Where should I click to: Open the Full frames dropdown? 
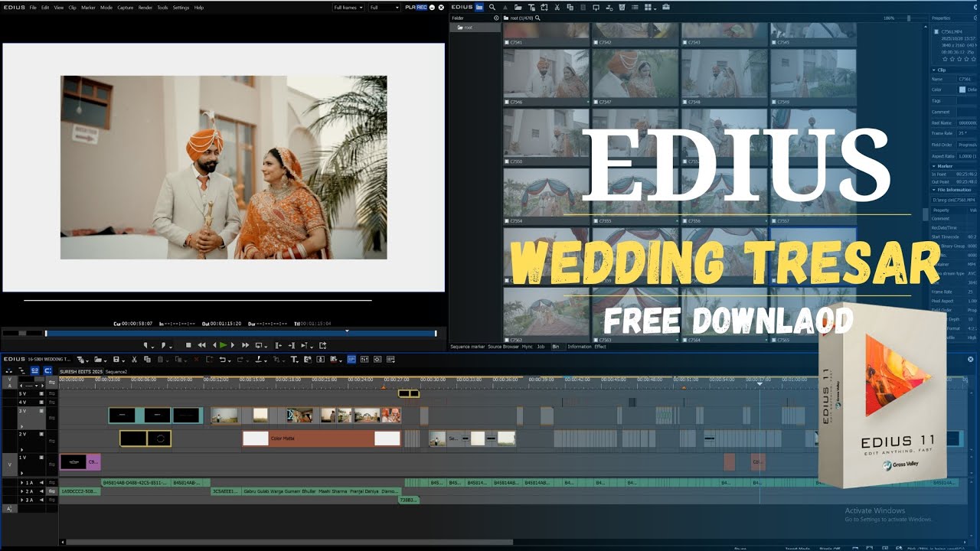[348, 7]
